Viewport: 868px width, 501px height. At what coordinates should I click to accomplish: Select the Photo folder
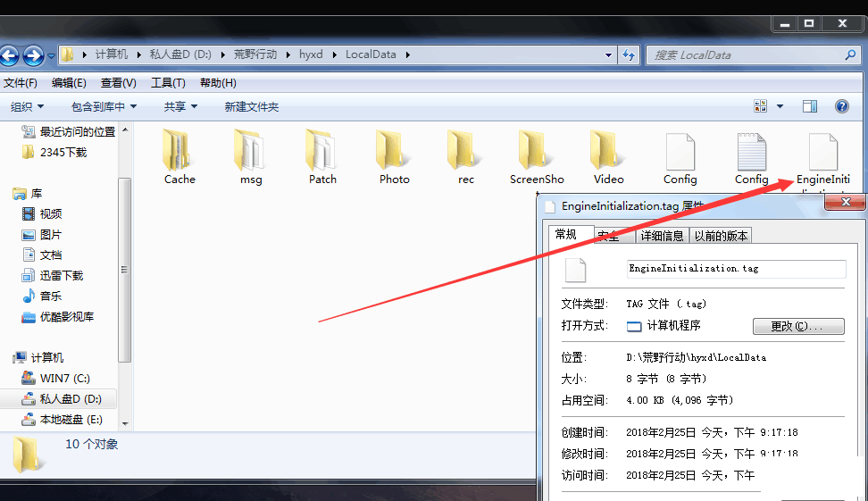click(394, 157)
